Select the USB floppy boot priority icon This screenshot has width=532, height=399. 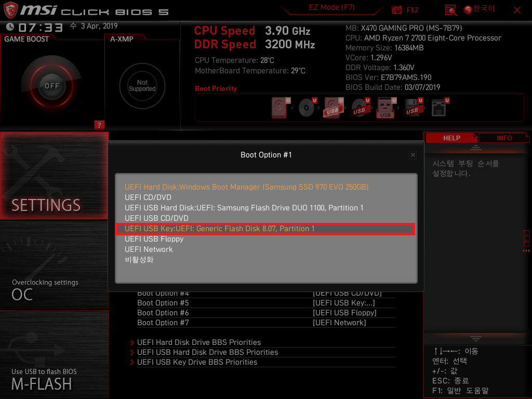tap(413, 108)
